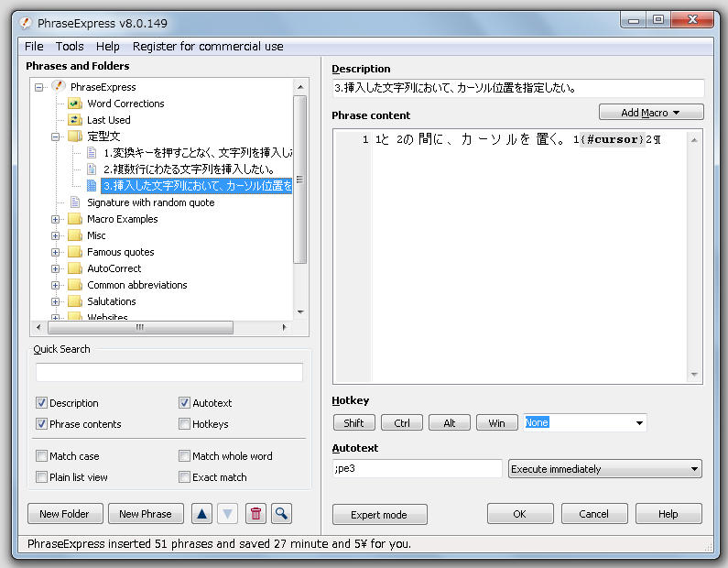
Task: Click the AutoCorrect folder icon
Action: (75, 268)
